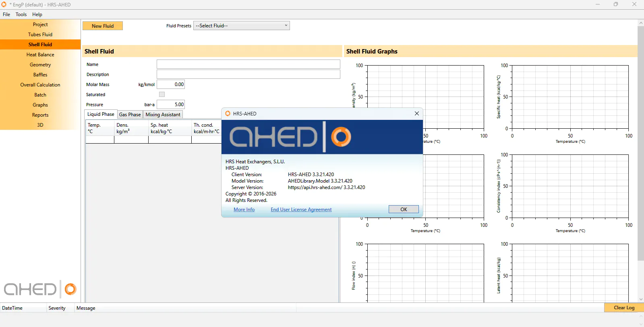This screenshot has height=327, width=644.
Task: Click the orange icon in the About dialog title
Action: click(228, 113)
